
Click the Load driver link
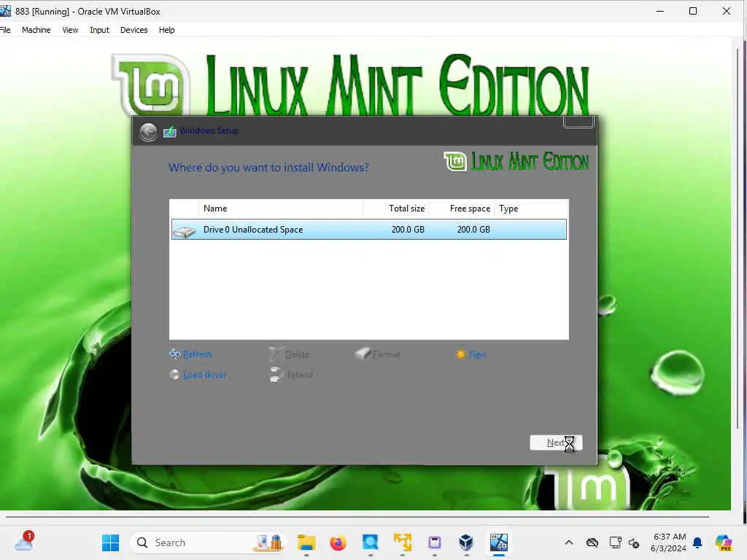(x=205, y=375)
